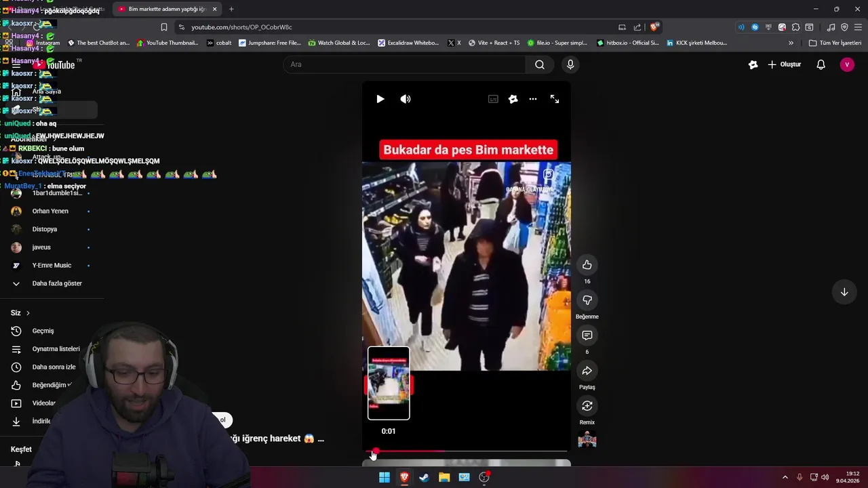The image size is (868, 488).
Task: Open the account avatar menu labeled V
Action: [x=847, y=64]
